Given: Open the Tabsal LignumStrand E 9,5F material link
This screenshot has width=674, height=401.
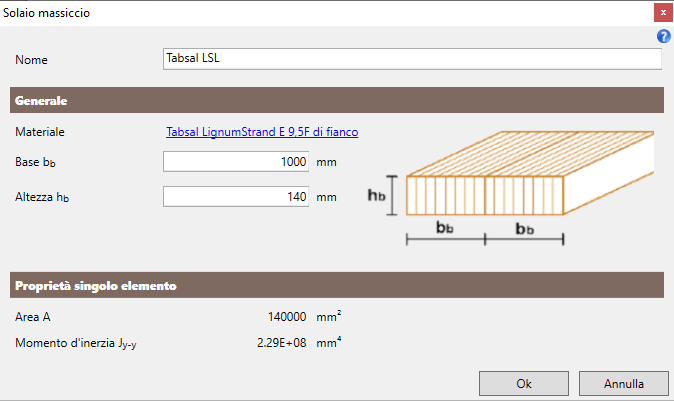Looking at the screenshot, I should tap(262, 132).
